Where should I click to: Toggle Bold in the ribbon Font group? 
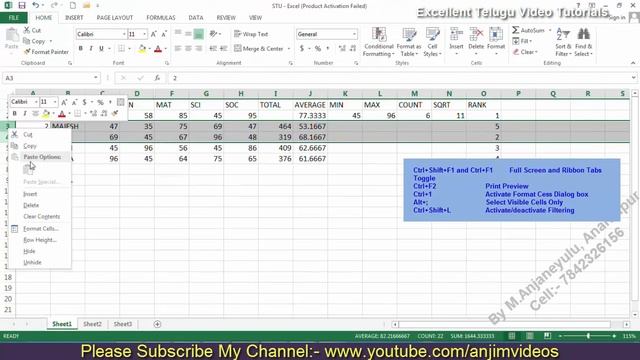[x=81, y=48]
